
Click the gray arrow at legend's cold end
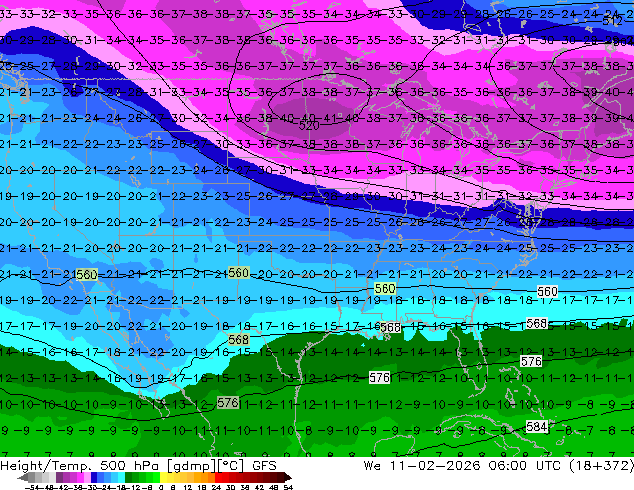click(x=23, y=478)
